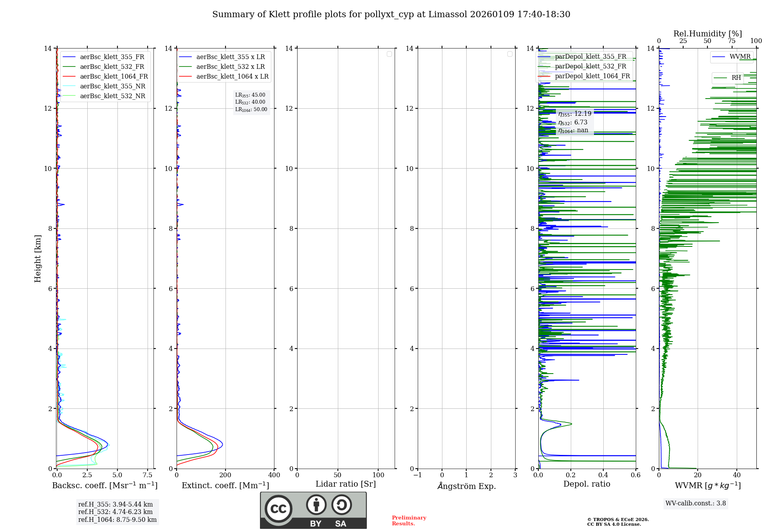
Task: Click the blue line beside aerBsc_klett_355_FR legend
Action: (69, 57)
